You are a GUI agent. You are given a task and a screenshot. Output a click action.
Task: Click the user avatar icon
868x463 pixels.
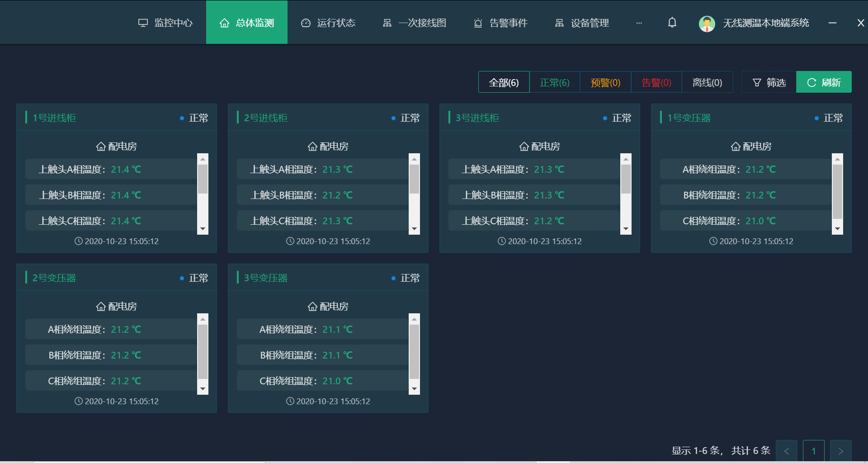point(706,22)
